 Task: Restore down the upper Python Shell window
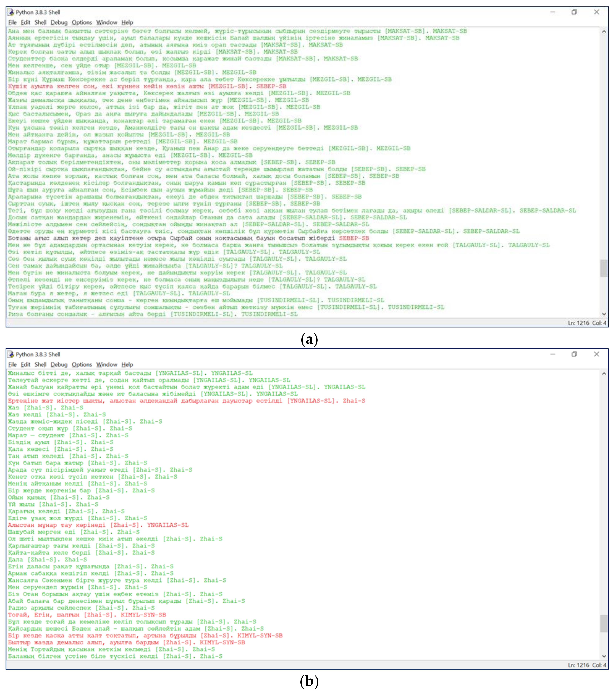[574, 12]
